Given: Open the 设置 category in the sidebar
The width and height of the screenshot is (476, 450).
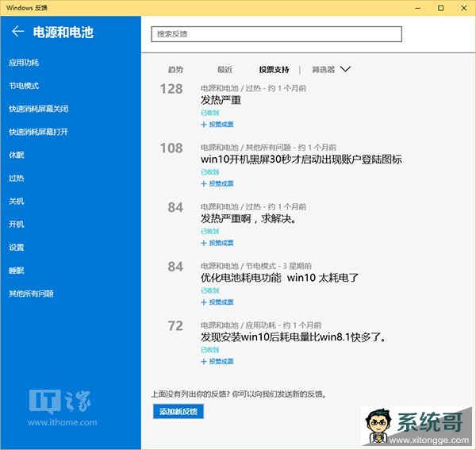Looking at the screenshot, I should click(x=17, y=247).
